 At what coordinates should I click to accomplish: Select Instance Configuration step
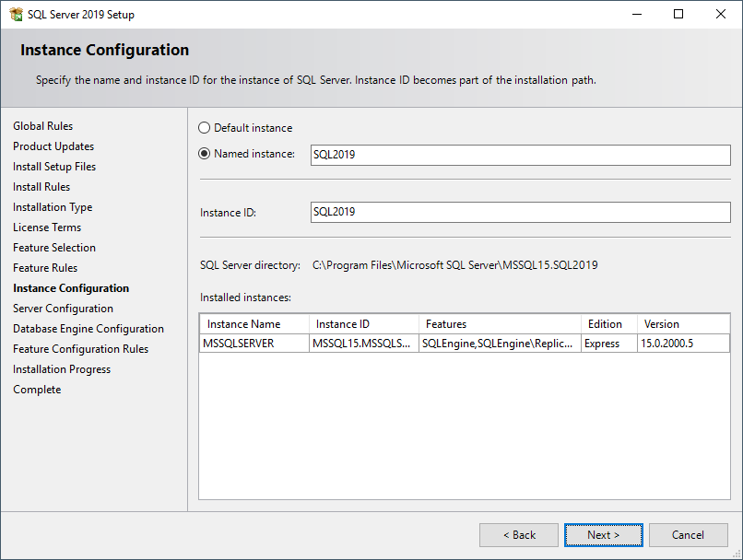(71, 288)
